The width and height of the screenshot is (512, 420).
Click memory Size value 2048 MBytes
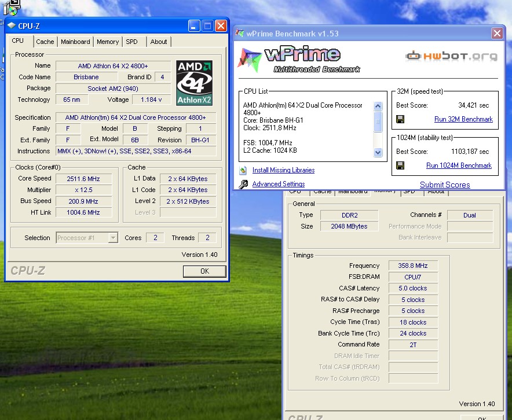click(349, 226)
